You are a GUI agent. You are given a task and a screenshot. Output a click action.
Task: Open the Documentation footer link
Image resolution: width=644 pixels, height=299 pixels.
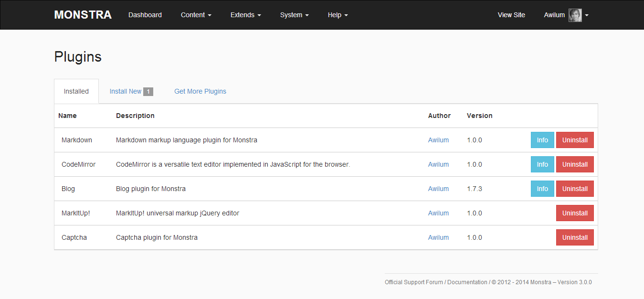467,282
